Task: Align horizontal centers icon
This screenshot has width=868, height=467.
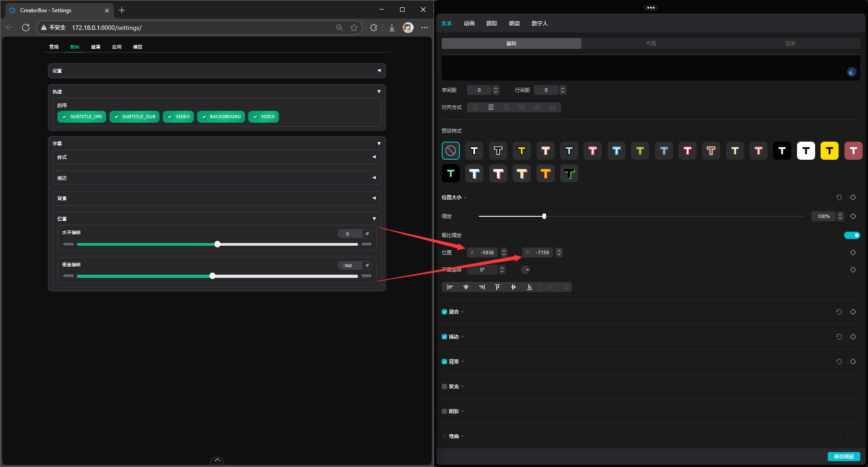Action: [466, 287]
